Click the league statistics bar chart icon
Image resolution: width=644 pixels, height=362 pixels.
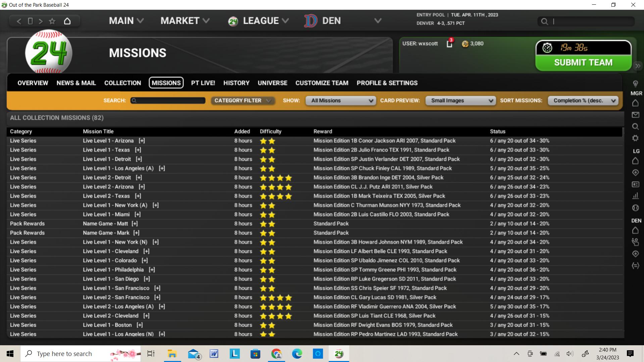pyautogui.click(x=635, y=196)
